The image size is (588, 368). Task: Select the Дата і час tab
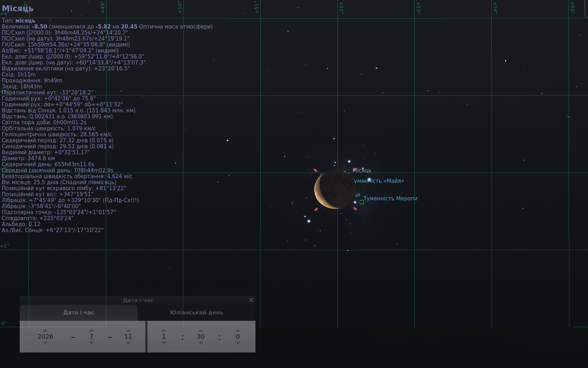click(78, 312)
